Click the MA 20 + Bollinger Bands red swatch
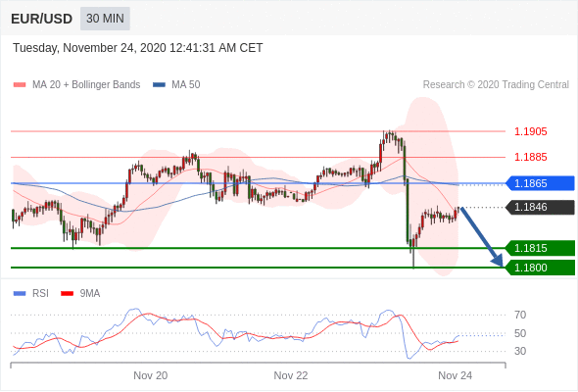 pyautogui.click(x=20, y=85)
